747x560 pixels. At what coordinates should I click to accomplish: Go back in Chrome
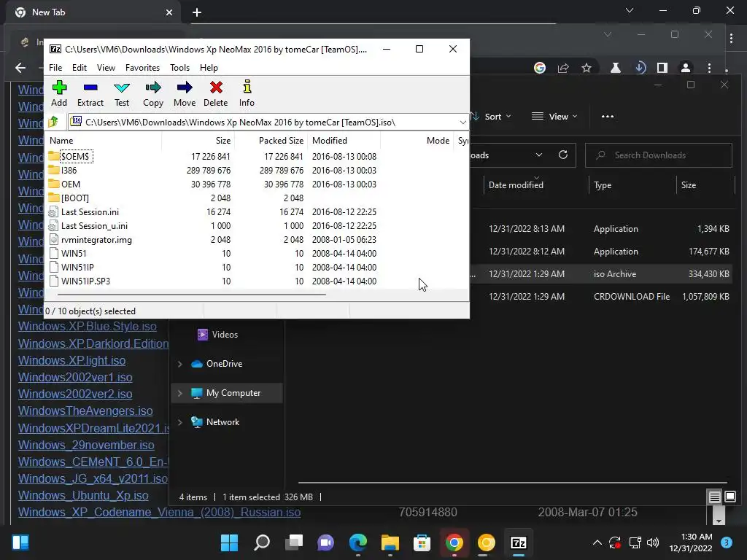pyautogui.click(x=20, y=68)
